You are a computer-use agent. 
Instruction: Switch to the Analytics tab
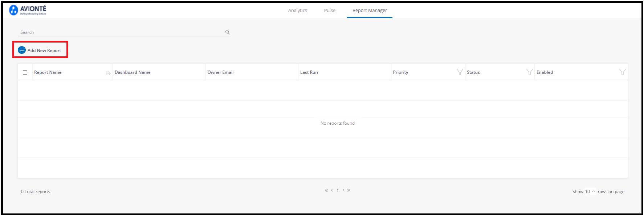[298, 10]
